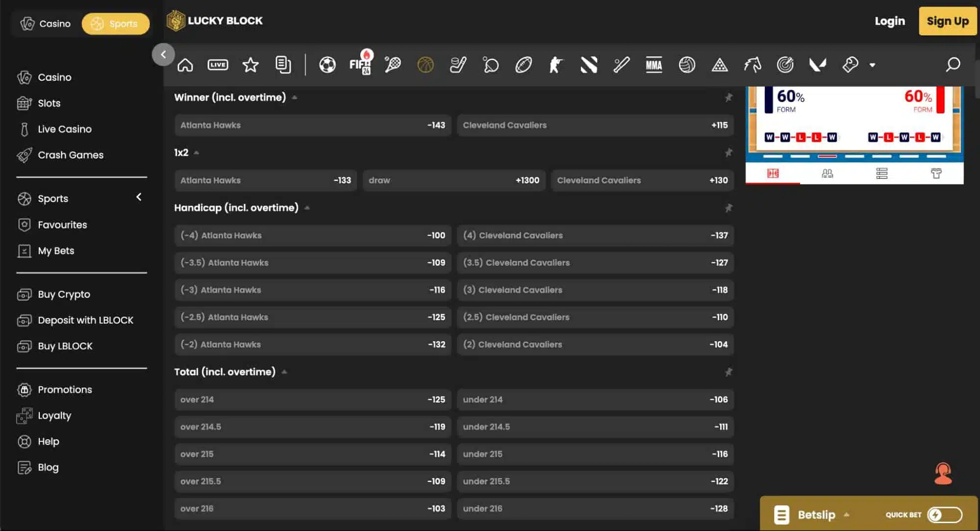Pin the 1x2 market
980x531 pixels.
point(729,152)
